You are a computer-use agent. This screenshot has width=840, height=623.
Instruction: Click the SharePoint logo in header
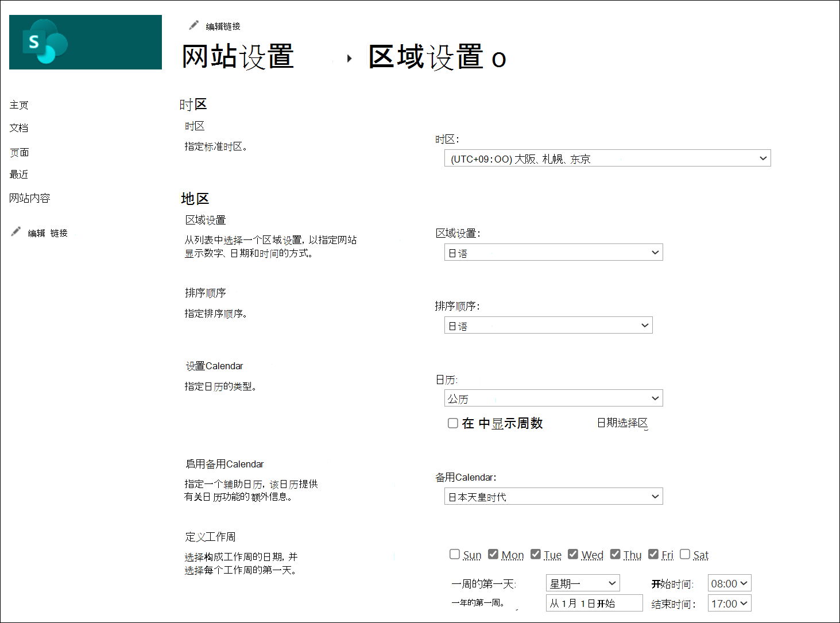point(86,42)
